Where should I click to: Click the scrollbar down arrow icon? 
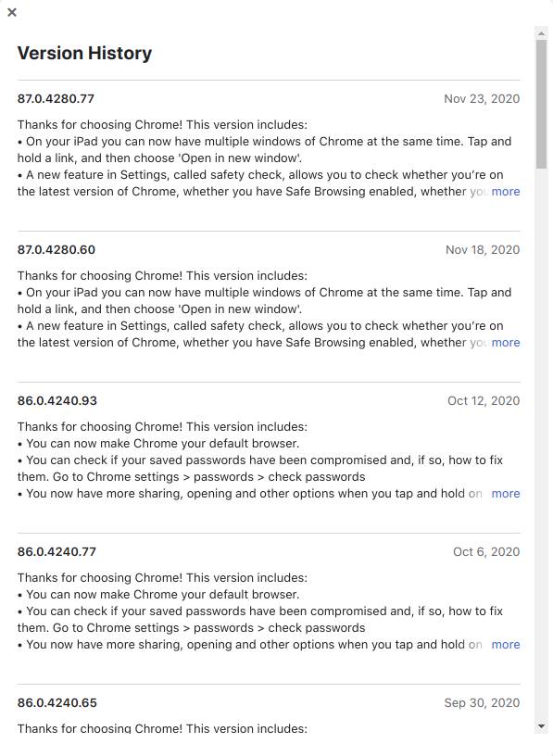542,726
